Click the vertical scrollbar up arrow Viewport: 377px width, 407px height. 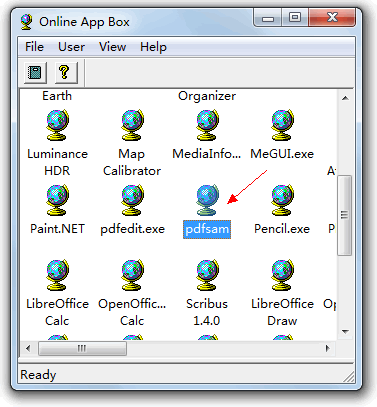pyautogui.click(x=345, y=98)
